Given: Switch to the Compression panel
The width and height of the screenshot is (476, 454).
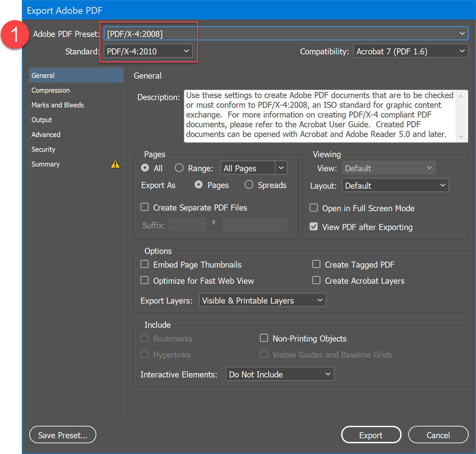Looking at the screenshot, I should 50,90.
